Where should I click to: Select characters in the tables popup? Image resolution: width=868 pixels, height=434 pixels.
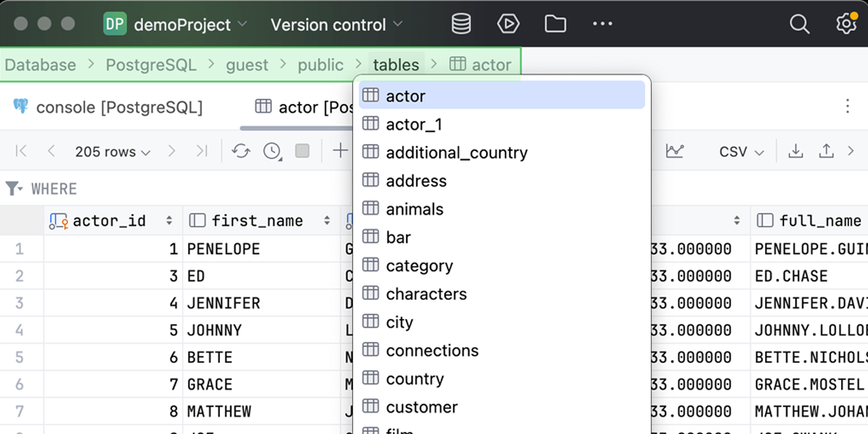pos(502,294)
